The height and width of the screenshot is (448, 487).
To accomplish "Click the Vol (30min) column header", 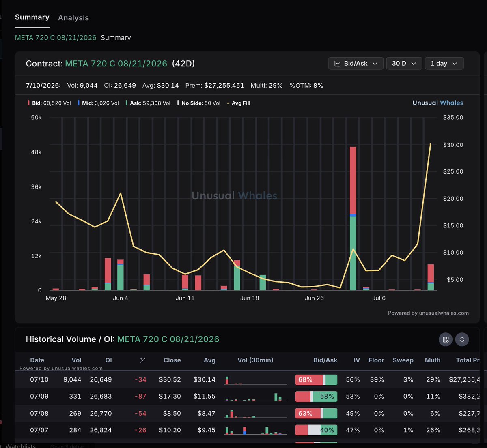I will pos(255,360).
